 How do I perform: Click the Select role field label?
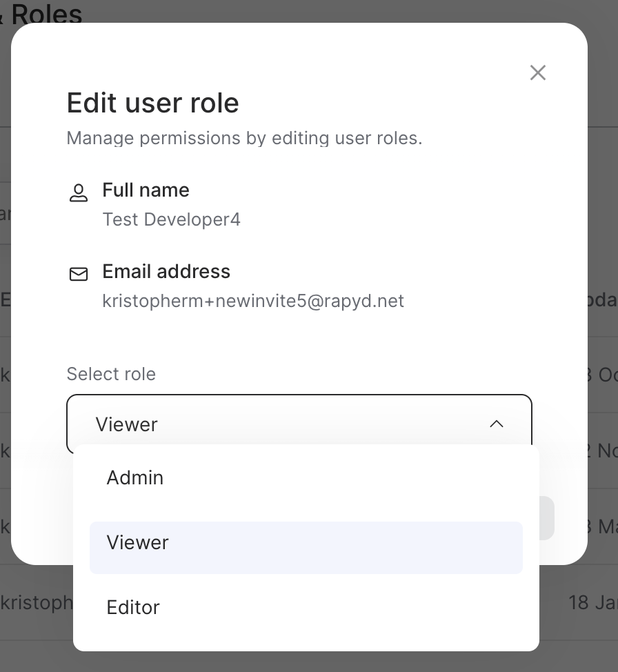click(x=111, y=374)
